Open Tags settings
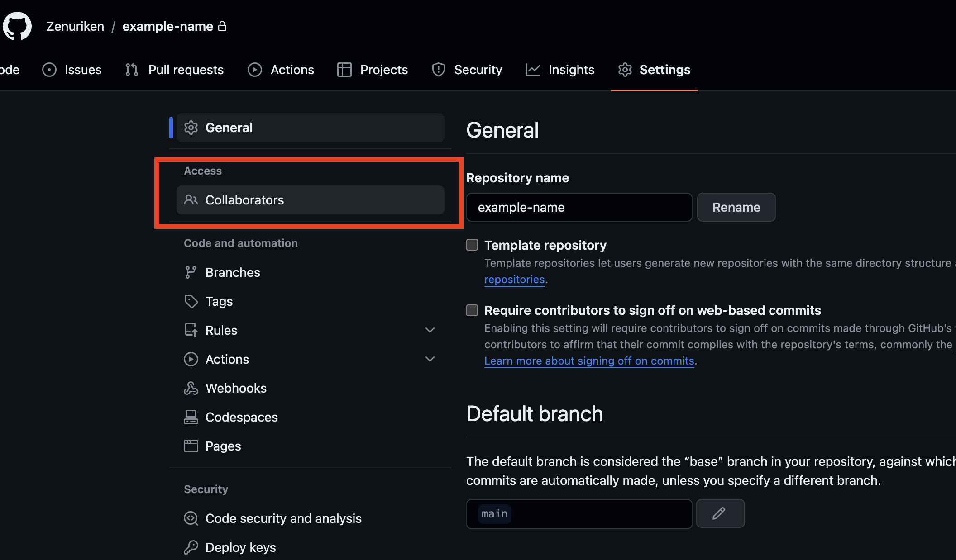956x560 pixels. pyautogui.click(x=310, y=301)
